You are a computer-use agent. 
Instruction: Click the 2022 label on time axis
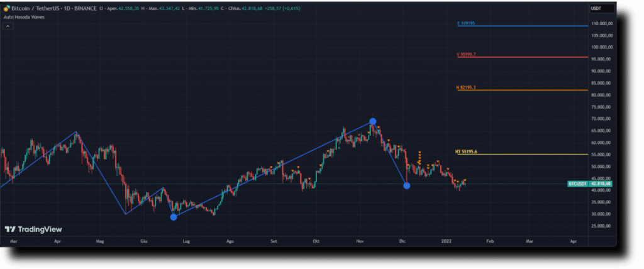click(x=447, y=241)
